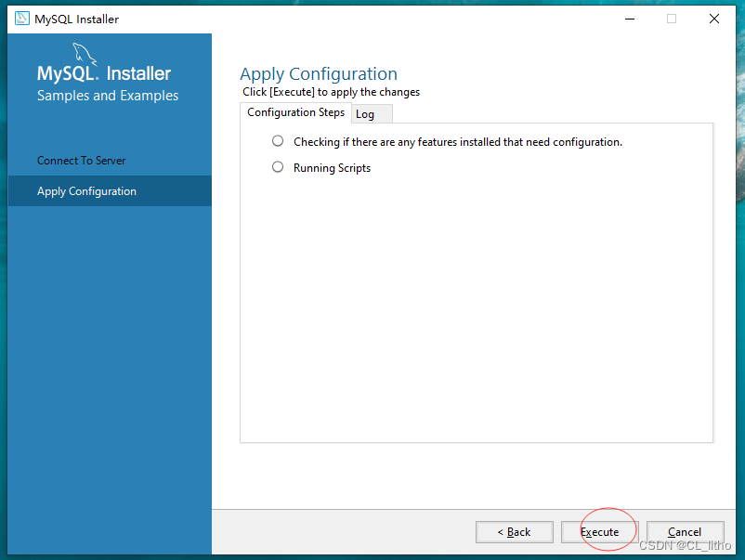Click the MySQL Installer title bar icon
The image size is (745, 560).
point(22,19)
